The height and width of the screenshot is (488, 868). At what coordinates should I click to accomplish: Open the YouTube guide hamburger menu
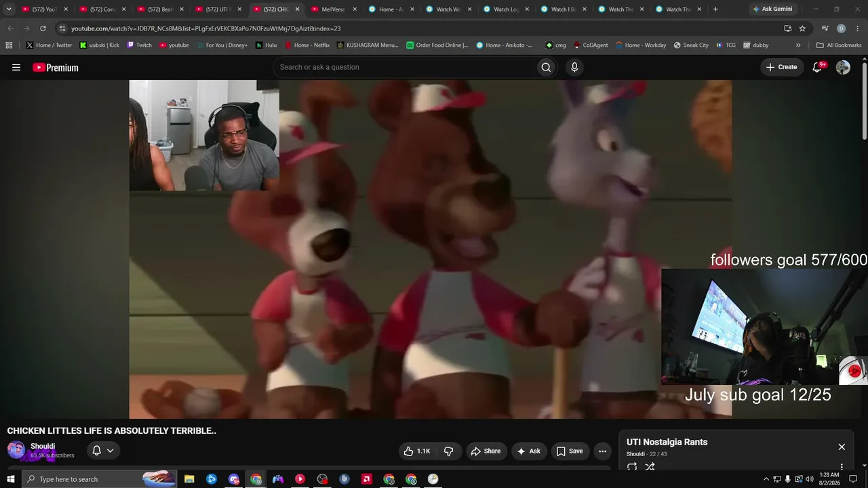pos(16,67)
